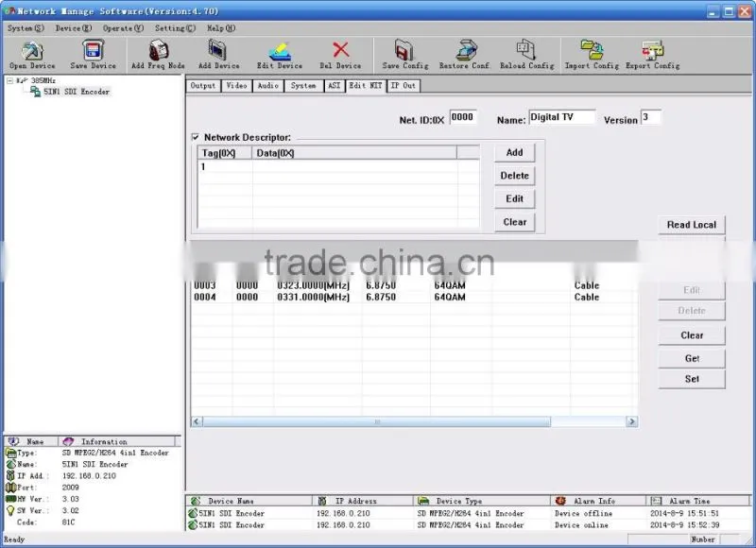Click the Edit Device toolbar icon

pos(280,50)
